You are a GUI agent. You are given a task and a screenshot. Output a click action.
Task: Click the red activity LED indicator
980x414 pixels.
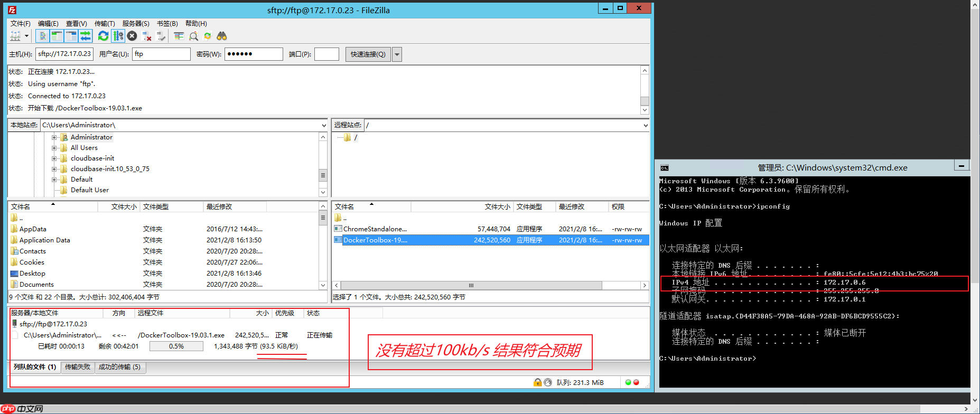click(x=636, y=382)
